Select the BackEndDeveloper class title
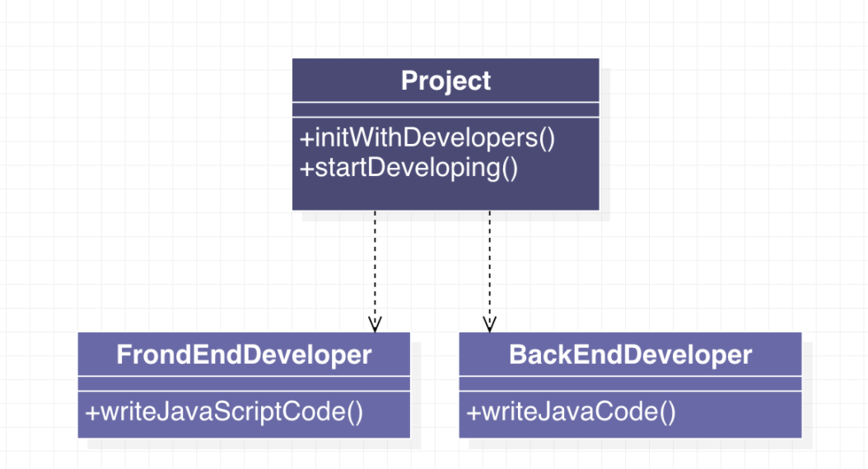This screenshot has height=469, width=868. tap(630, 355)
